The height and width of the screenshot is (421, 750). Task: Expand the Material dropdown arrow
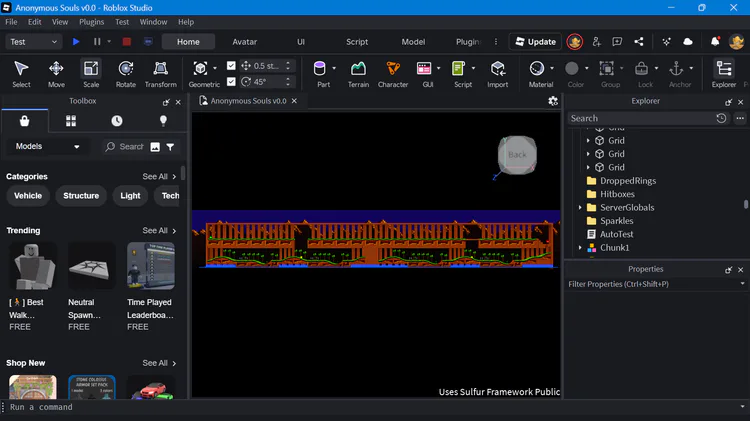pyautogui.click(x=552, y=68)
